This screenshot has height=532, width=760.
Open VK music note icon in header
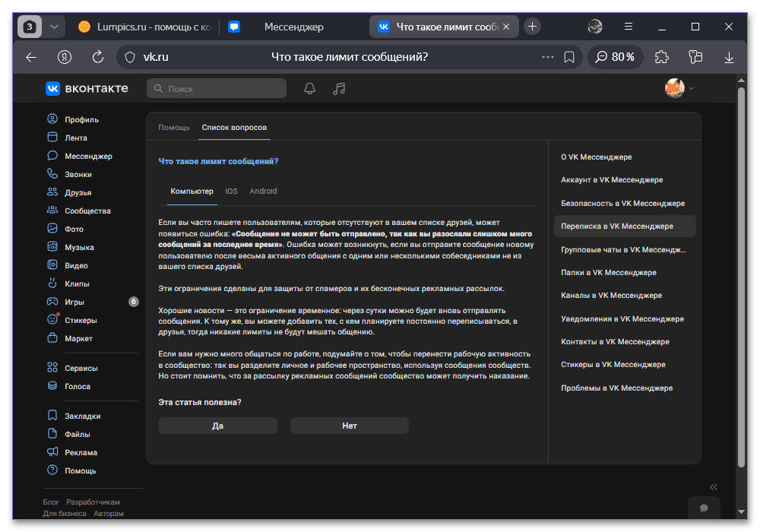[339, 89]
